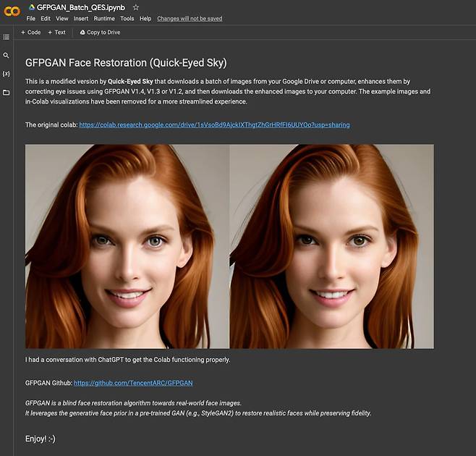This screenshot has height=456, width=476.
Task: Add a new Code cell
Action: click(x=30, y=33)
